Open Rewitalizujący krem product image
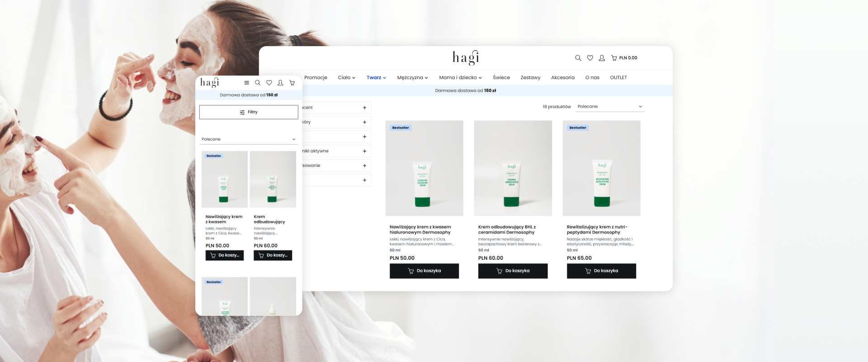Viewport: 868px width, 362px height. pyautogui.click(x=601, y=168)
